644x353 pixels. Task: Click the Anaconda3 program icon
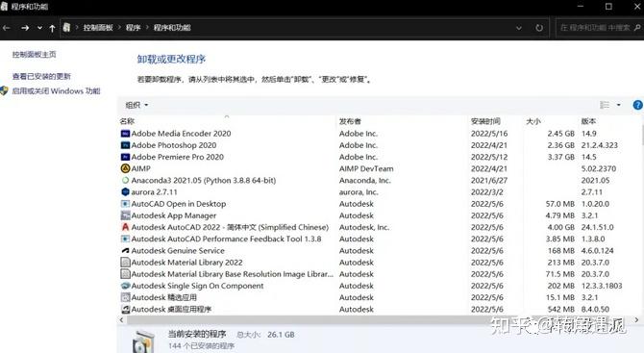[x=125, y=180]
